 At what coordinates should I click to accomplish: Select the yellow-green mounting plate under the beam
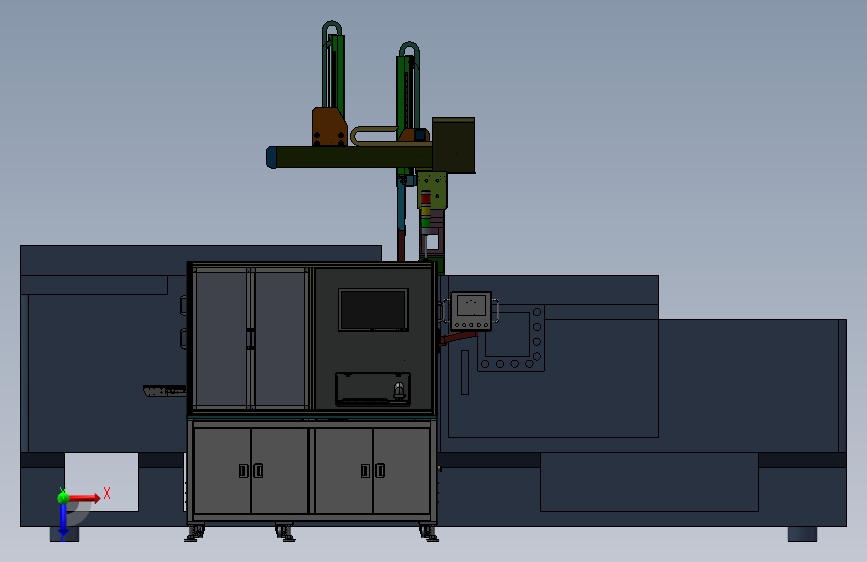coord(432,190)
